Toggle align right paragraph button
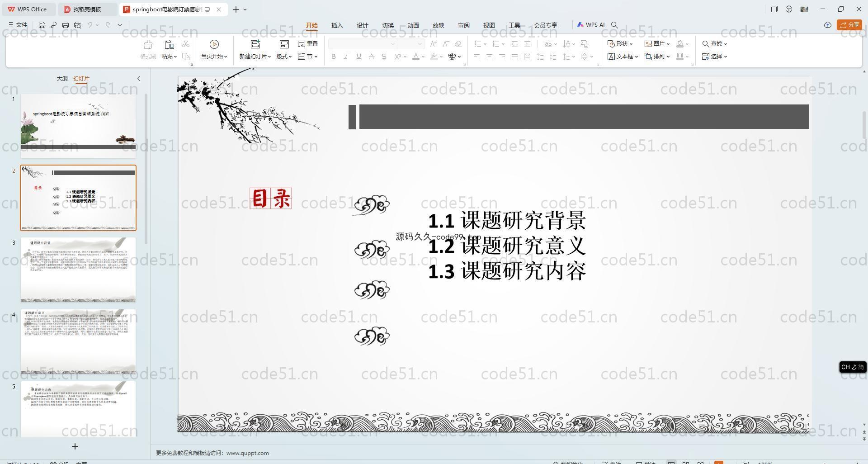The height and width of the screenshot is (464, 868). 502,57
